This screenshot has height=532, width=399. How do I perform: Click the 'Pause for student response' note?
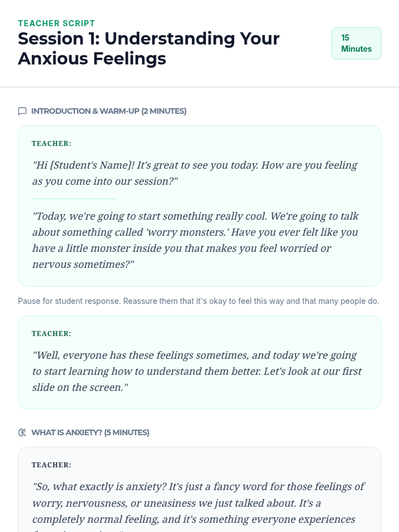tap(199, 301)
